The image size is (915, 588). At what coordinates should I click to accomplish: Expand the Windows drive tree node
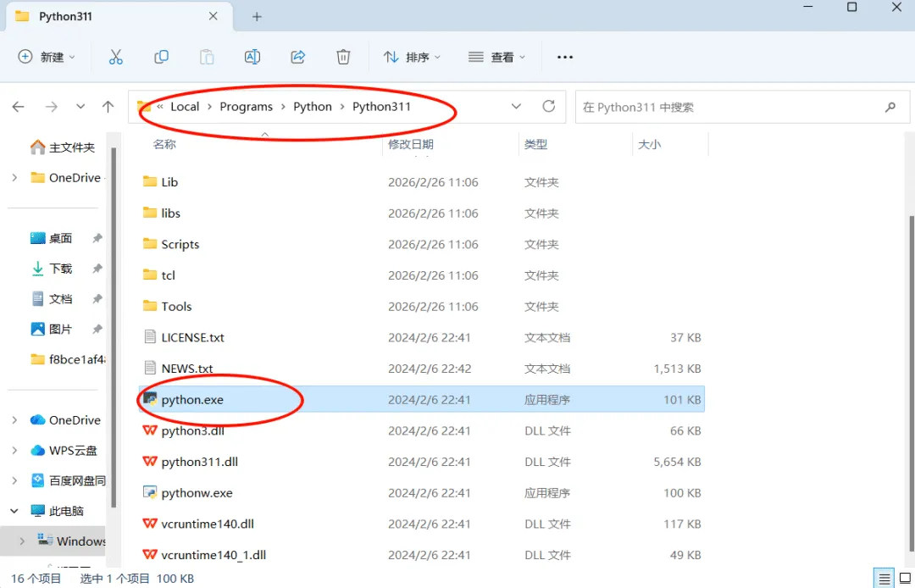pos(22,541)
